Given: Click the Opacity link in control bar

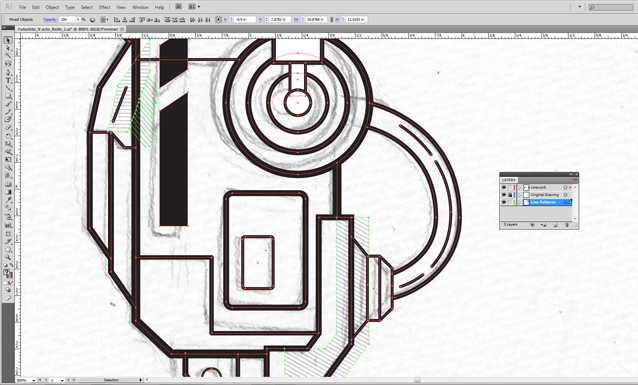Looking at the screenshot, I should pyautogui.click(x=50, y=19).
